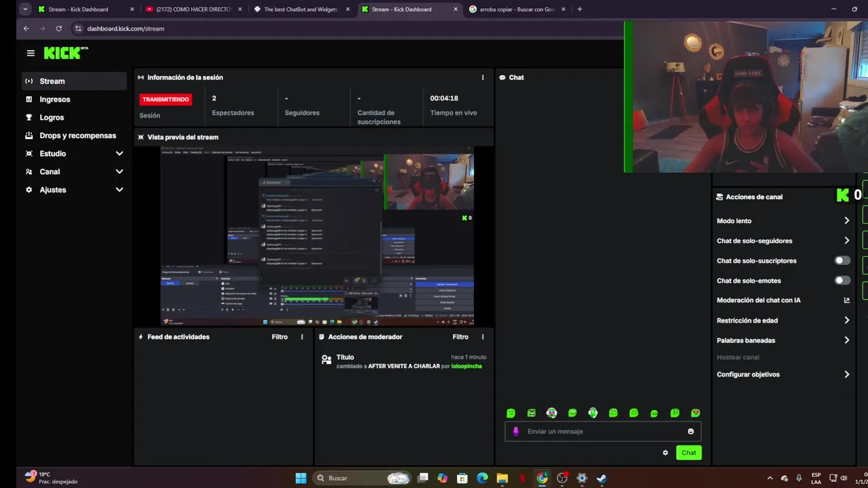The image size is (868, 488).
Task: Open Configurar objetivos
Action: [x=783, y=374]
